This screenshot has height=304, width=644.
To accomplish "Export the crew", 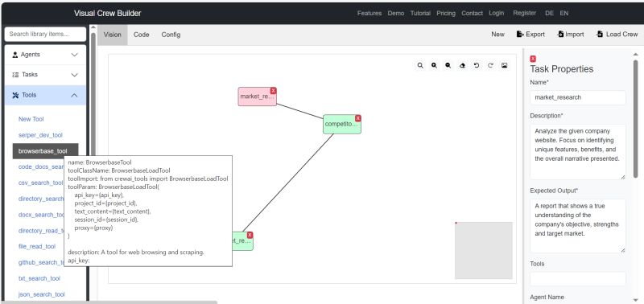I will tap(530, 35).
